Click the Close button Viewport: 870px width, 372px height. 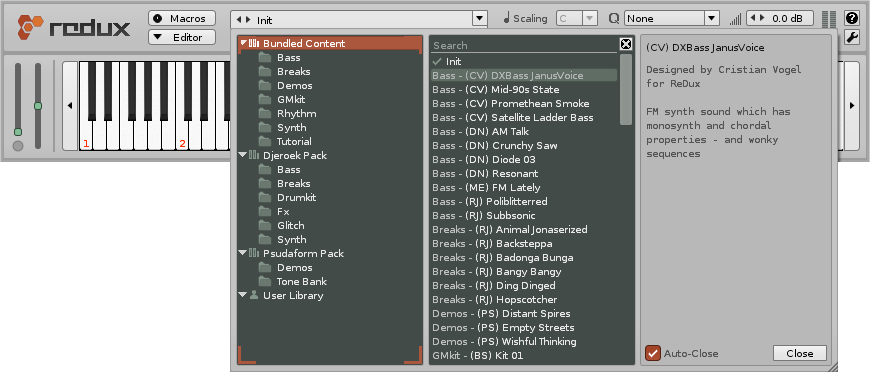coord(800,353)
